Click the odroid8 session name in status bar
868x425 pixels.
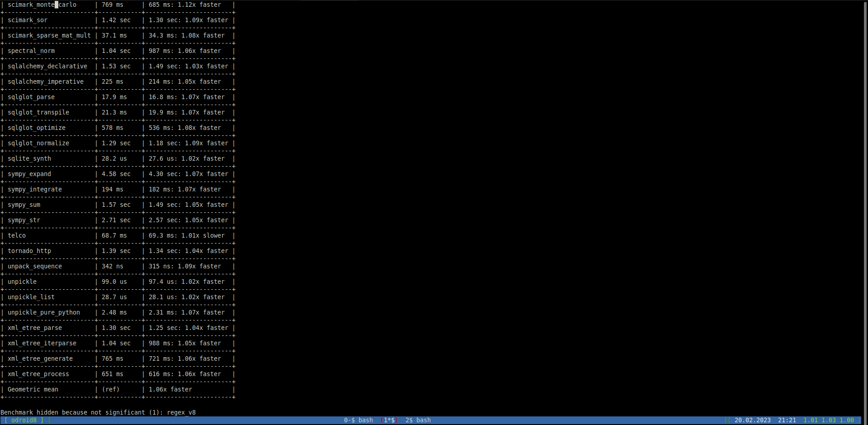[24, 420]
